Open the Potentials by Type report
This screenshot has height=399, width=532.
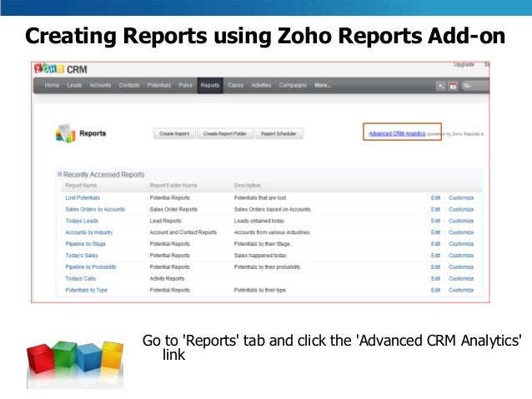tap(86, 290)
